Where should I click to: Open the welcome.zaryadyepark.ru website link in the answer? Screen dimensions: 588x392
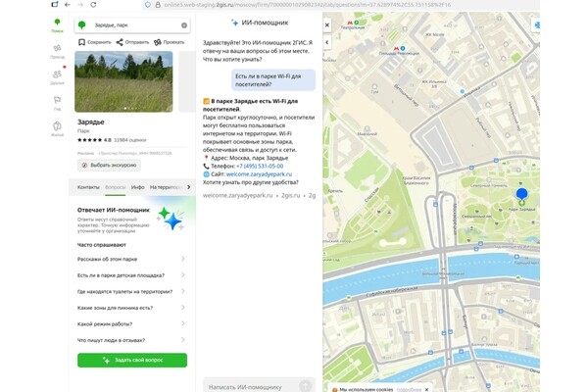[259, 174]
